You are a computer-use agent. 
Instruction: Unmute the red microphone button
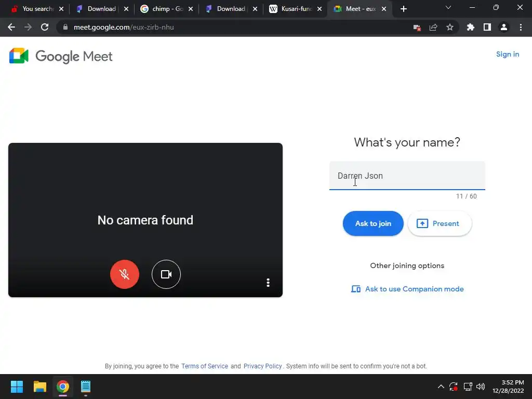pyautogui.click(x=125, y=274)
